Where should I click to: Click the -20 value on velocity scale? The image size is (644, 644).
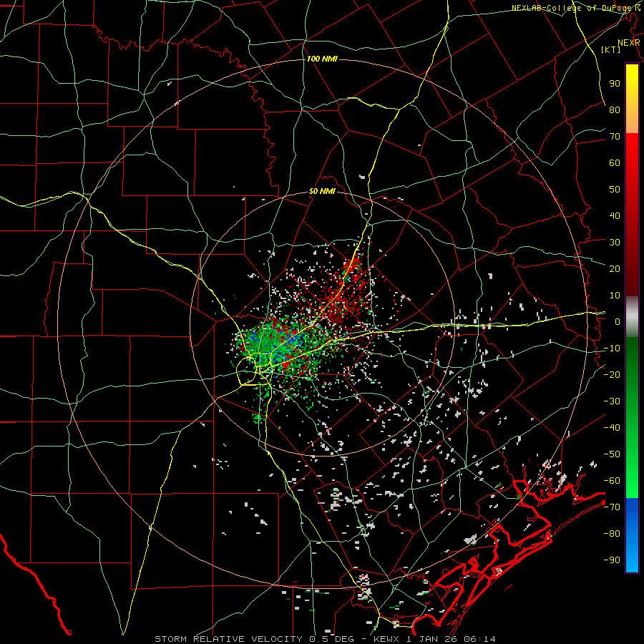612,374
